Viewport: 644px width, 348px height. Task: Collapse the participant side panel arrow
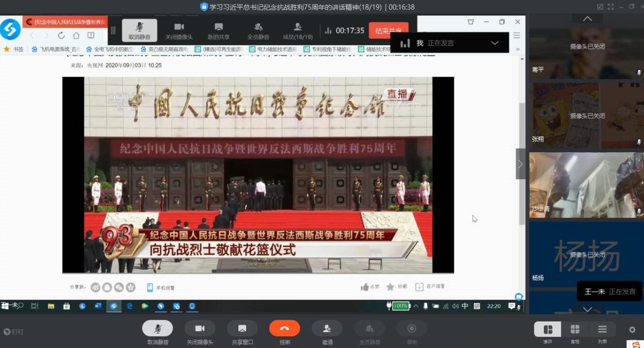tap(520, 164)
